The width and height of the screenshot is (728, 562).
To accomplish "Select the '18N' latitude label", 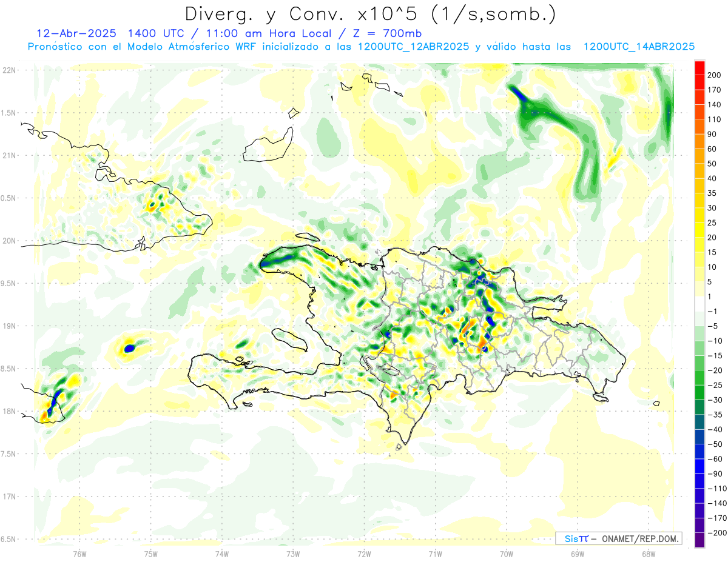I will [x=9, y=411].
